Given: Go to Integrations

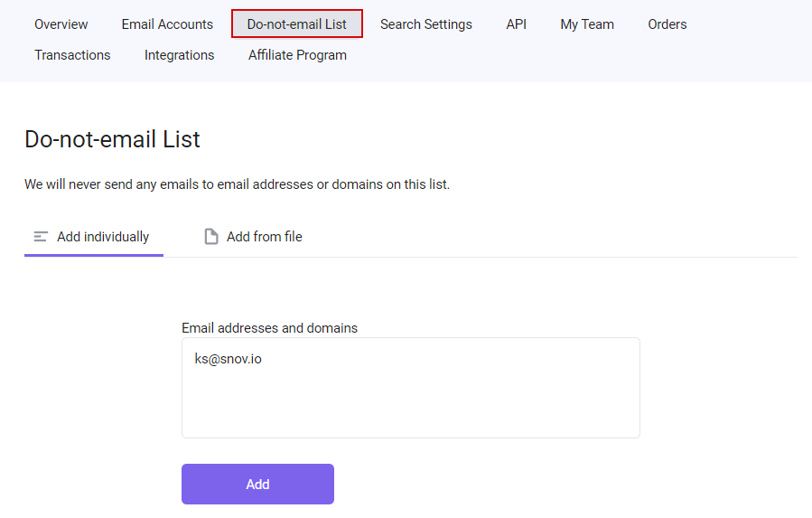Looking at the screenshot, I should [179, 55].
